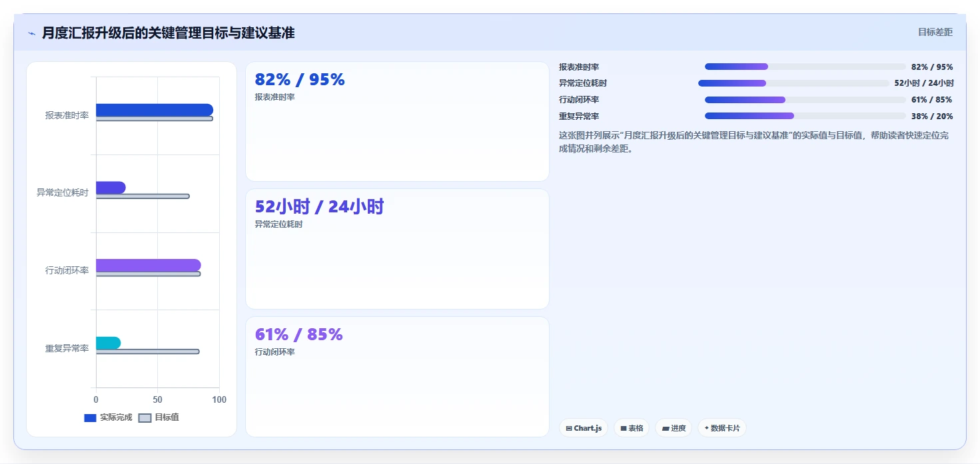Click the 50 tick on the x-axis
The width and height of the screenshot is (980, 464).
(x=157, y=400)
